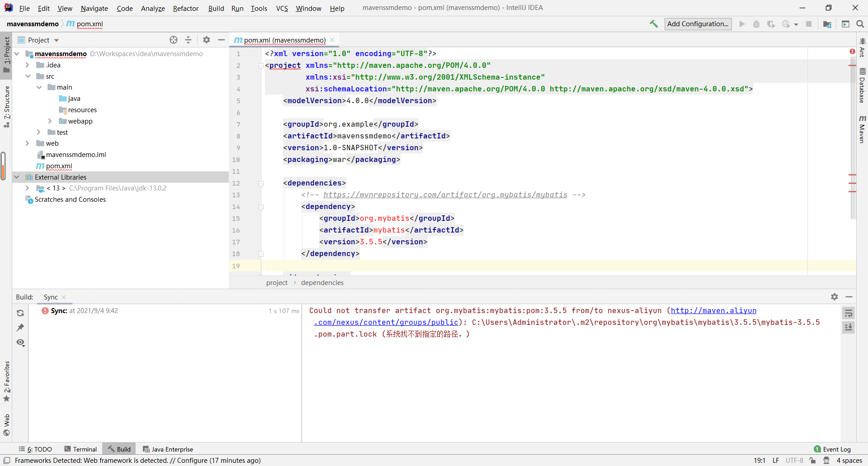Click 4 spaces indent setting
Image resolution: width=868 pixels, height=466 pixels.
pos(849,461)
